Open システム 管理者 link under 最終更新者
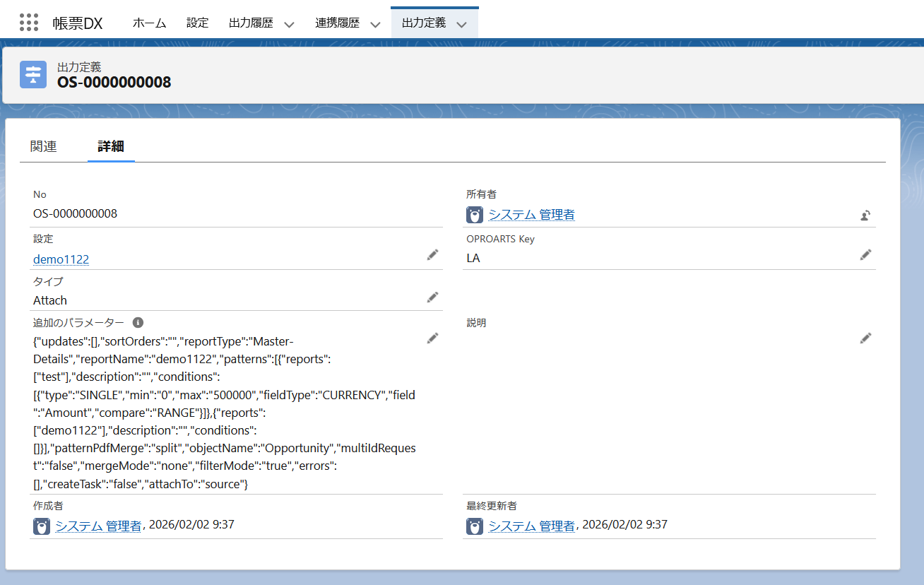The height and width of the screenshot is (585, 924). pyautogui.click(x=531, y=526)
